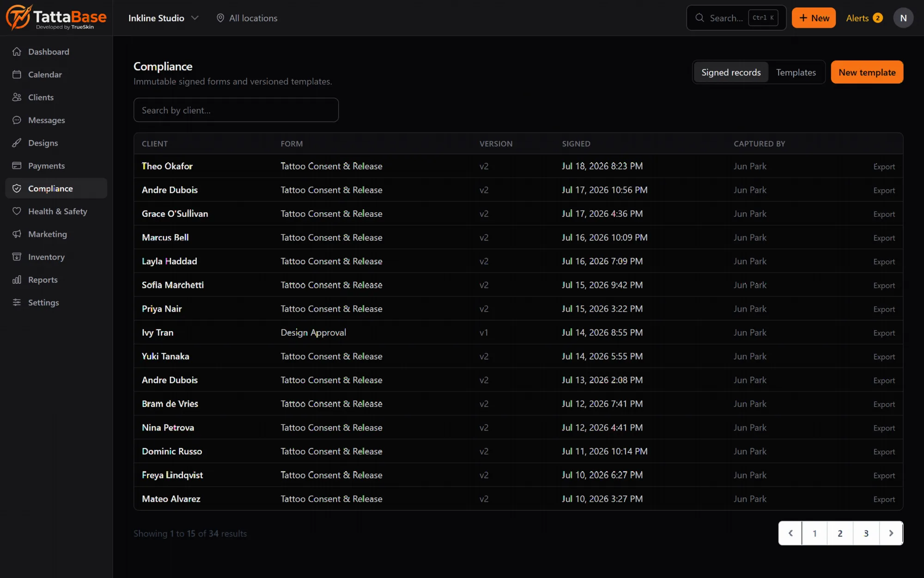Switch to Templates tab
Screen dimensions: 924x578
point(796,72)
